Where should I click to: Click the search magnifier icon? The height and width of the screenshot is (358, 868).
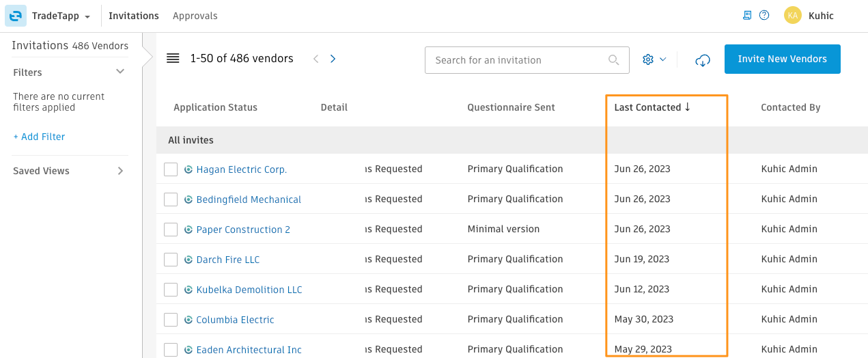click(613, 60)
